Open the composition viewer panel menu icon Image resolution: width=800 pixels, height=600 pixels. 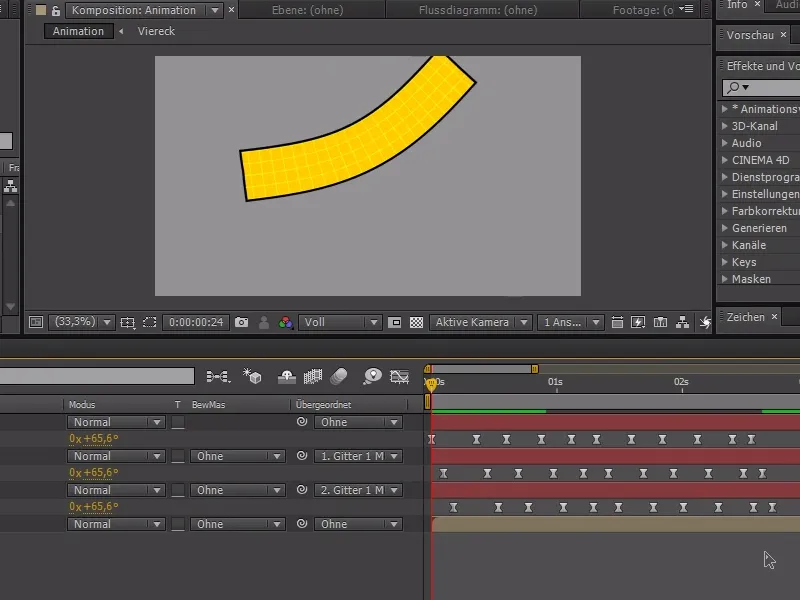pos(688,9)
